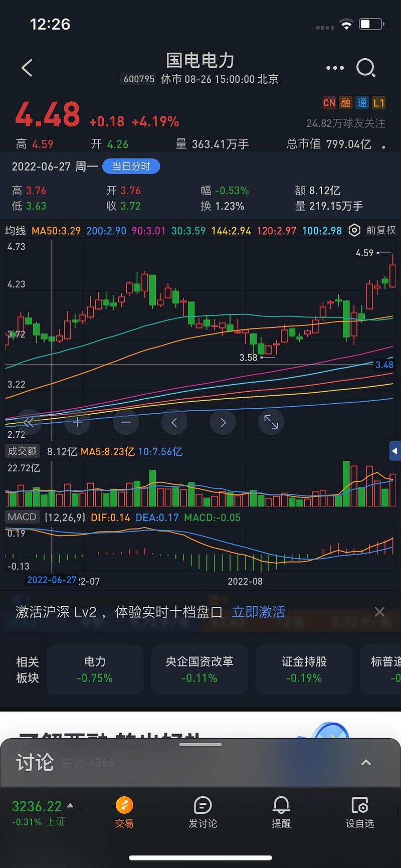
Task: Tap the 融 margin badge
Action: [x=346, y=103]
